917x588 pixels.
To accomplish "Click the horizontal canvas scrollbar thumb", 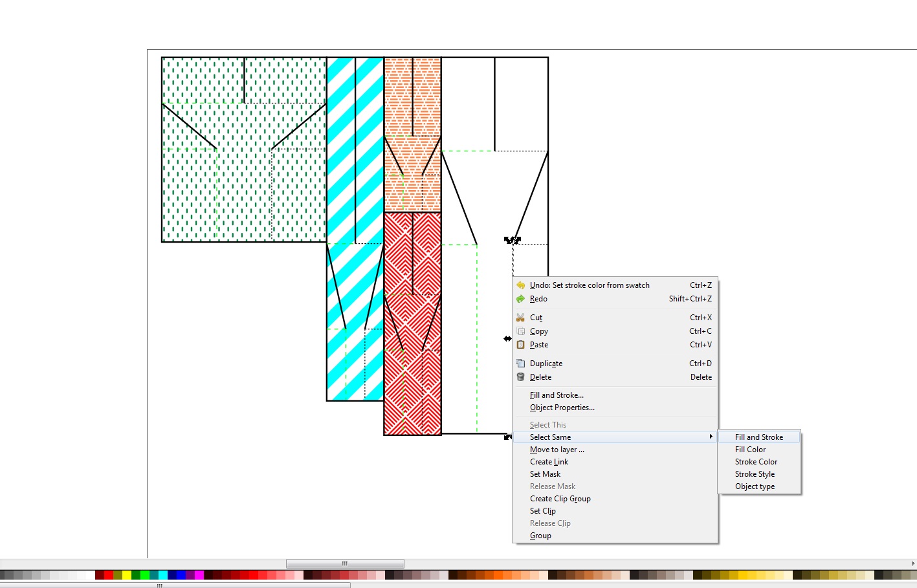I will tap(345, 563).
